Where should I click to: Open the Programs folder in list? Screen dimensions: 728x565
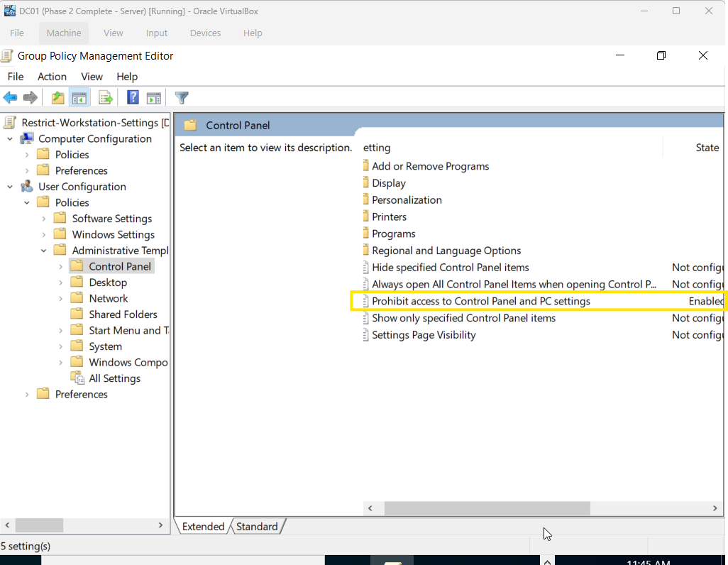click(x=393, y=234)
